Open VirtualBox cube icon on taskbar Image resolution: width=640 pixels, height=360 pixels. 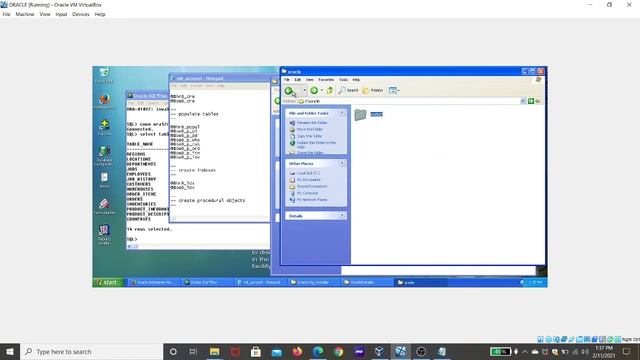coord(379,351)
